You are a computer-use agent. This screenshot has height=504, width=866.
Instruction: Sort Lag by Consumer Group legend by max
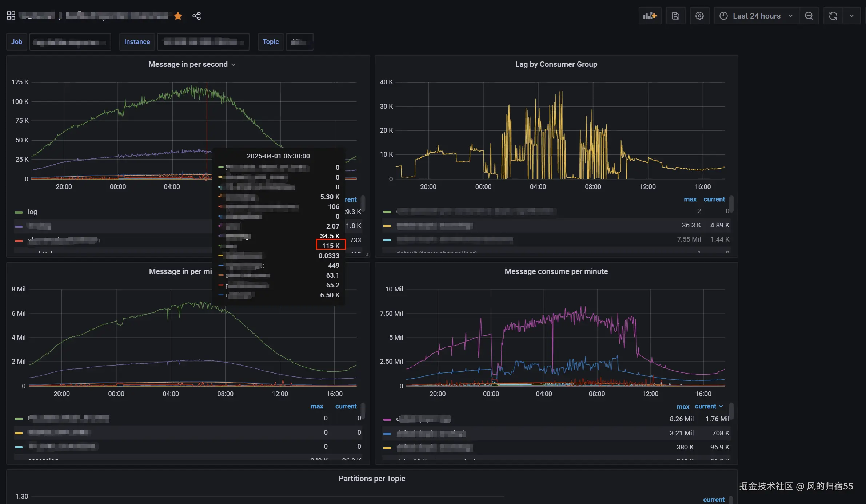pyautogui.click(x=690, y=199)
